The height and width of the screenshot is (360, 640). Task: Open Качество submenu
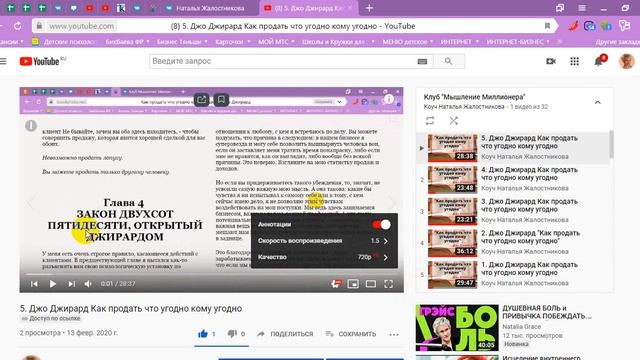click(x=324, y=257)
